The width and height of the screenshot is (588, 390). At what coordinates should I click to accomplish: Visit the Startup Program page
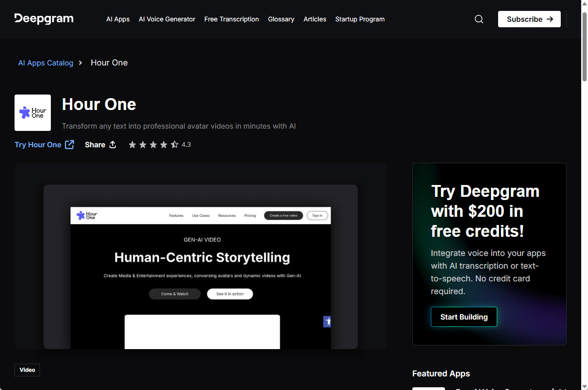pos(360,19)
